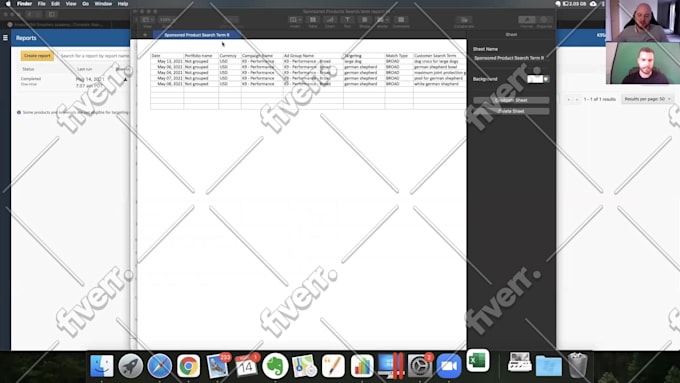Open the Apple menu
680x383 pixels.
coord(8,3)
